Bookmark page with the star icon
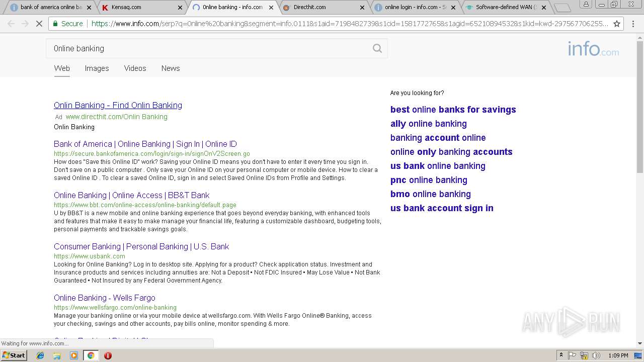The image size is (644, 362). click(x=617, y=24)
